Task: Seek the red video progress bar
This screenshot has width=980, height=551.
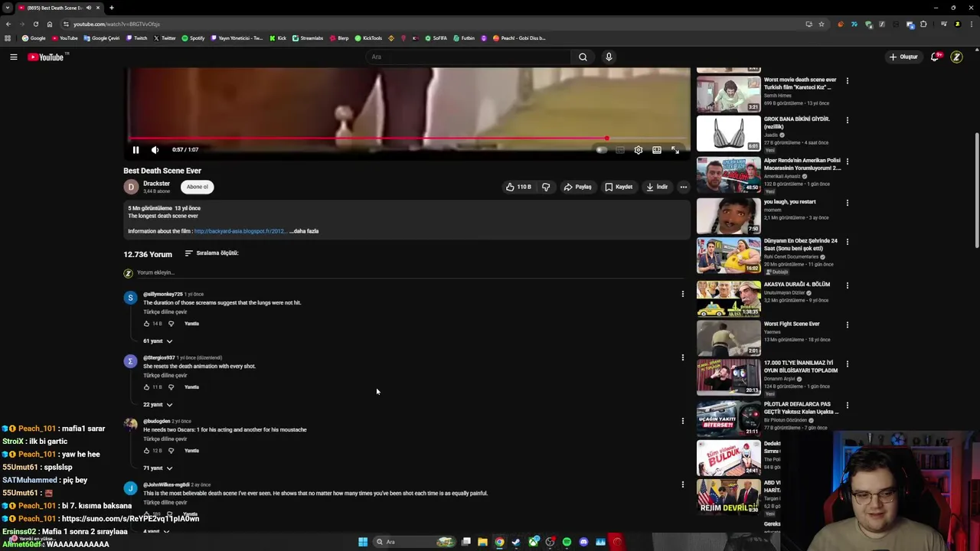Action: click(409, 139)
